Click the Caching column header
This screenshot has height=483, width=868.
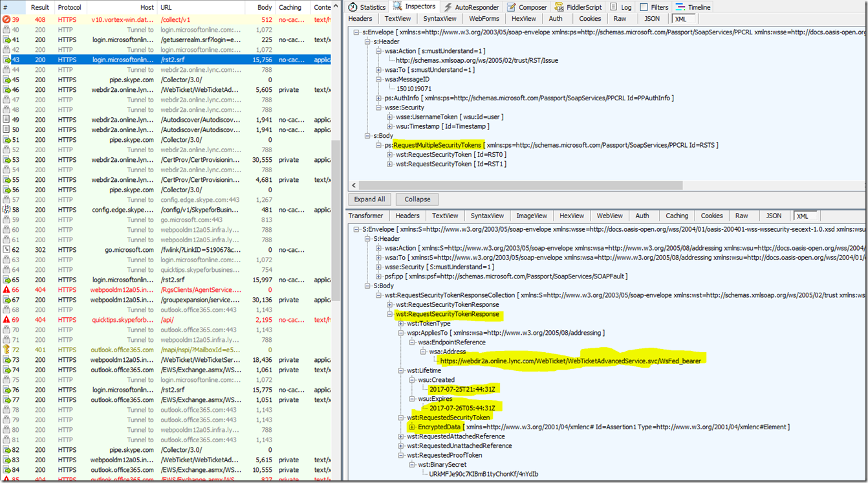[294, 7]
